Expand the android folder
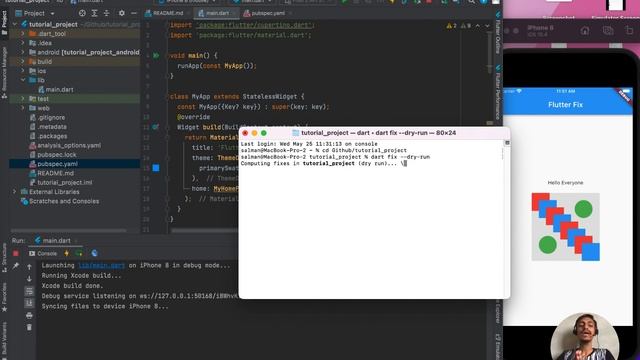The image size is (640, 360). [x=23, y=52]
